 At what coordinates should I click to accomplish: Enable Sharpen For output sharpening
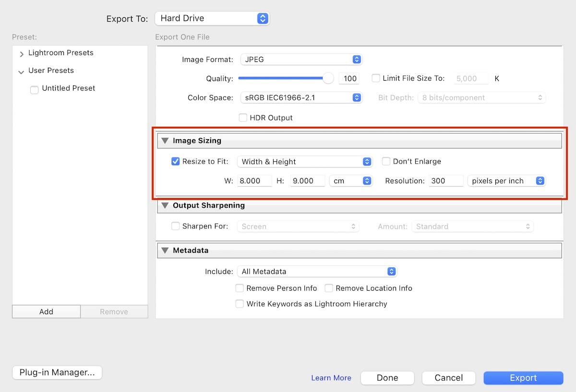click(176, 226)
